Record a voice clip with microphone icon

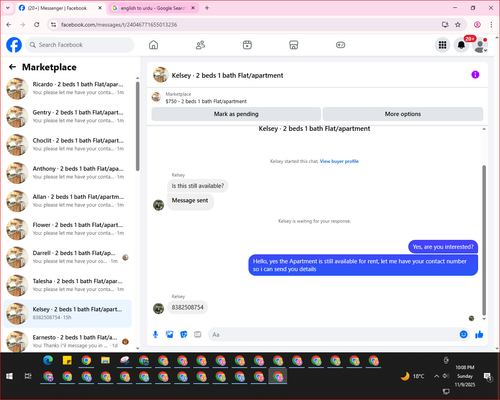(x=155, y=334)
